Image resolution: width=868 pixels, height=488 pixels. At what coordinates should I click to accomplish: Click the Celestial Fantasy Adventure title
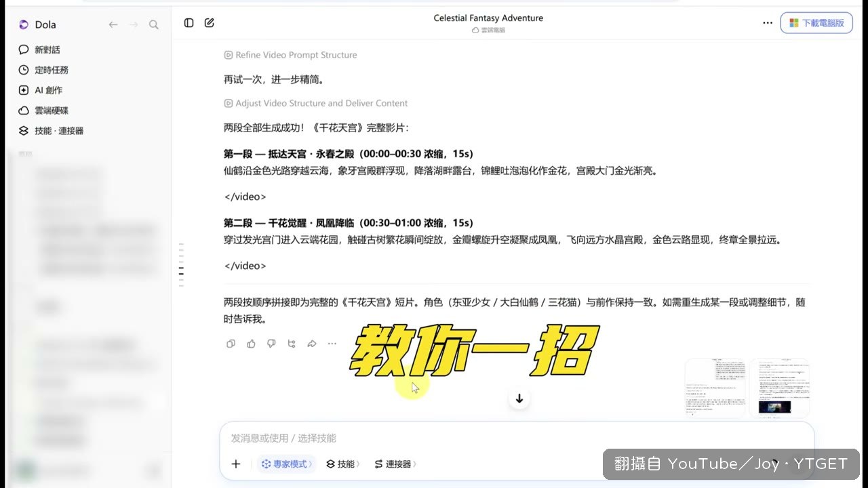(x=488, y=18)
